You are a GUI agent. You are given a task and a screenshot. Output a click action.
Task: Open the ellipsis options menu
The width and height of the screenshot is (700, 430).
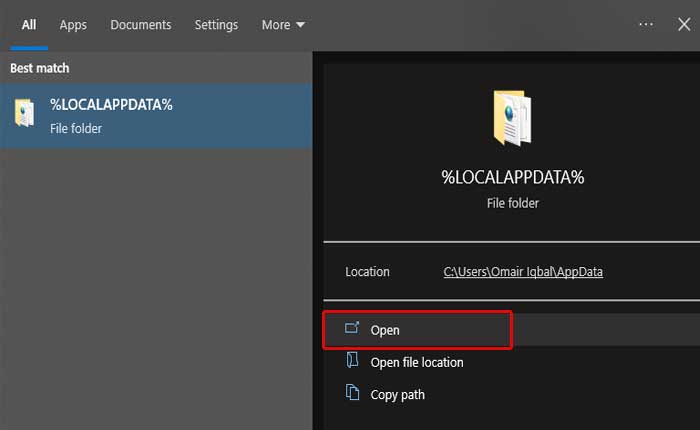[x=646, y=24]
